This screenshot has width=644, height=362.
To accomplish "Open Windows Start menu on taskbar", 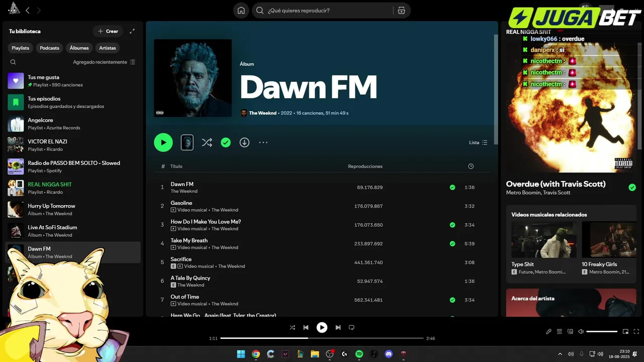I will click(241, 354).
